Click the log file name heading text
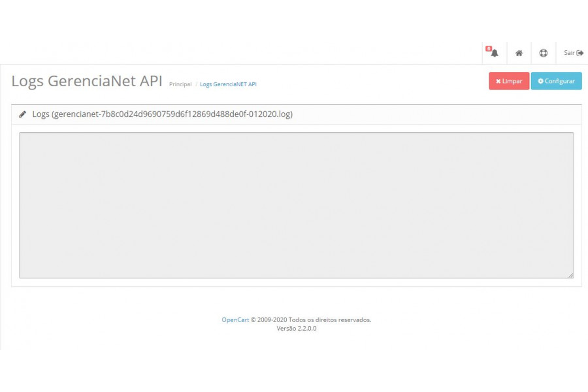The image size is (588, 392). point(163,114)
